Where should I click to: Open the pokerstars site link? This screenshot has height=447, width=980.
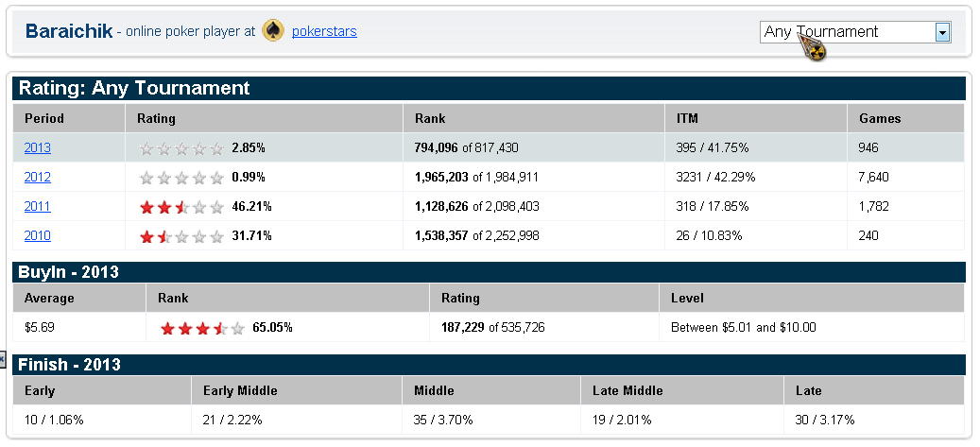324,31
